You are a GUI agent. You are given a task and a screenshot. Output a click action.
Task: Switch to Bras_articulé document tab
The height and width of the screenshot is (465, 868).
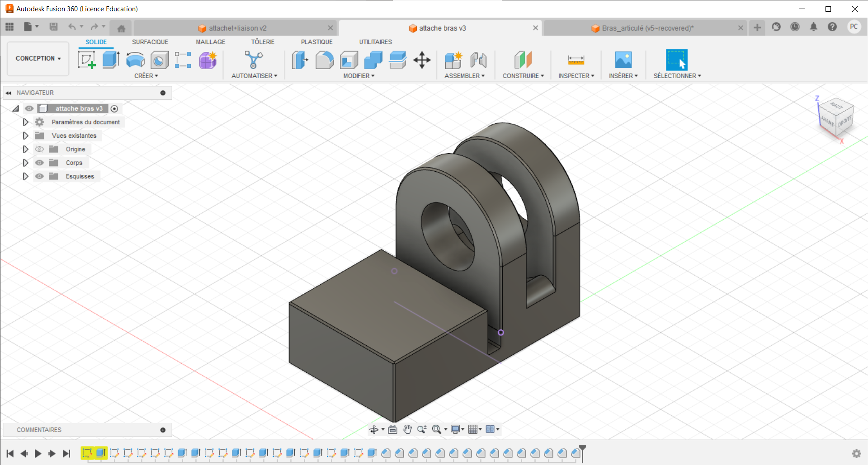click(645, 28)
